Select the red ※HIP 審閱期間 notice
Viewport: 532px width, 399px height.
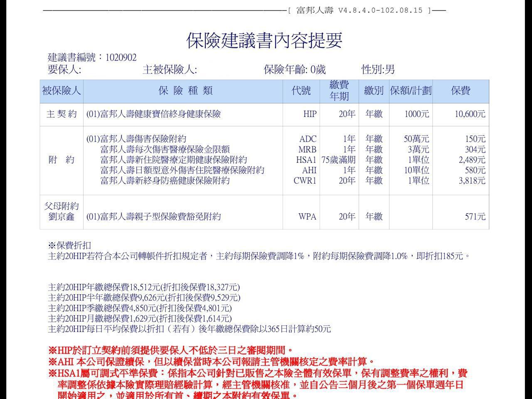point(171,350)
